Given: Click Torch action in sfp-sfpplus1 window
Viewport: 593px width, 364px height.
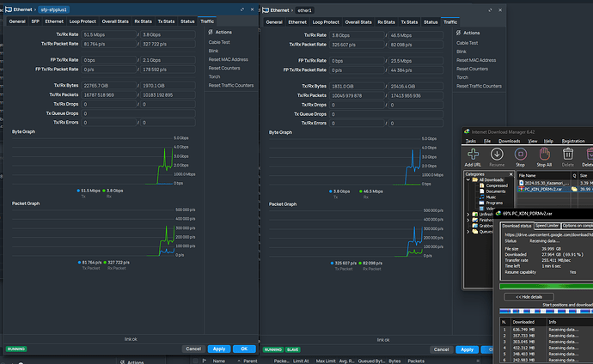Looking at the screenshot, I should pos(215,76).
